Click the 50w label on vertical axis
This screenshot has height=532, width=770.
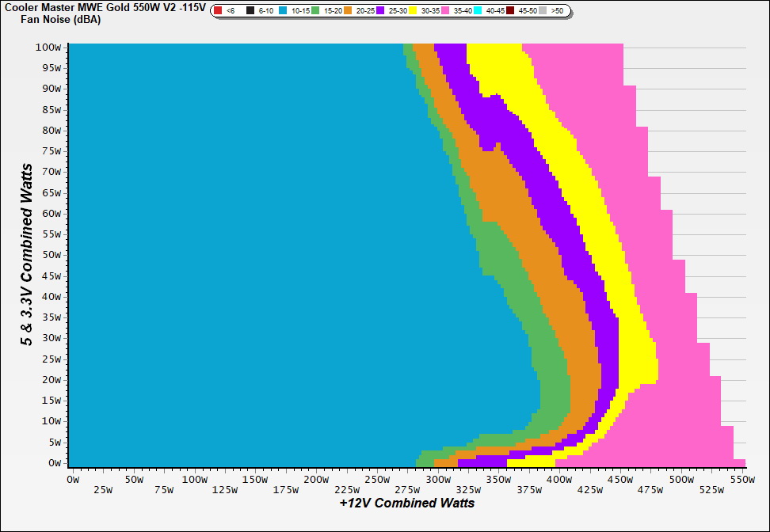pos(51,255)
